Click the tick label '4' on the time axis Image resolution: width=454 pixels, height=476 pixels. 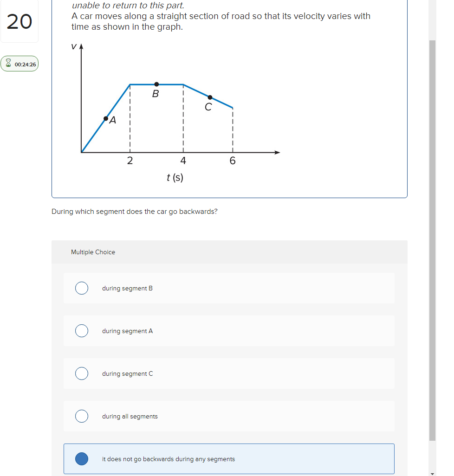[183, 161]
